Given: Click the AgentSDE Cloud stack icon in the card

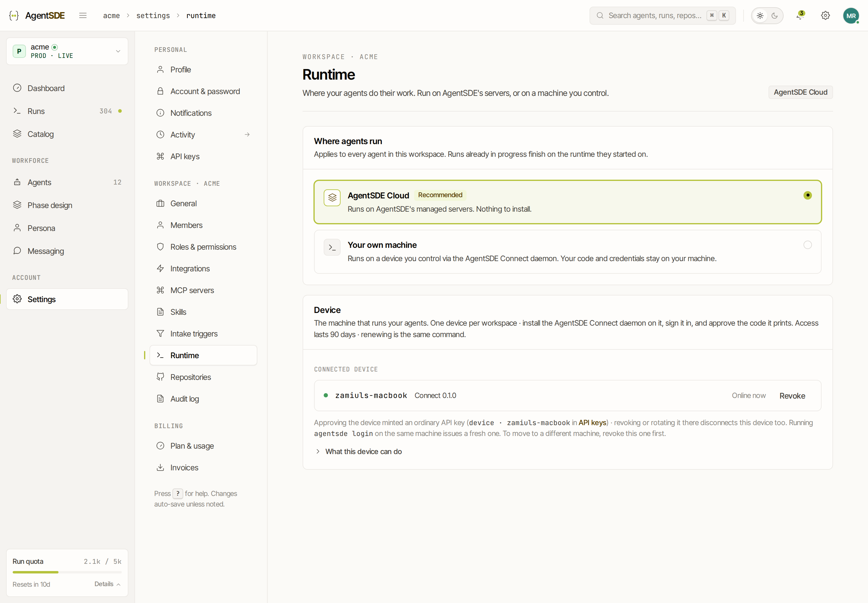Looking at the screenshot, I should (332, 197).
